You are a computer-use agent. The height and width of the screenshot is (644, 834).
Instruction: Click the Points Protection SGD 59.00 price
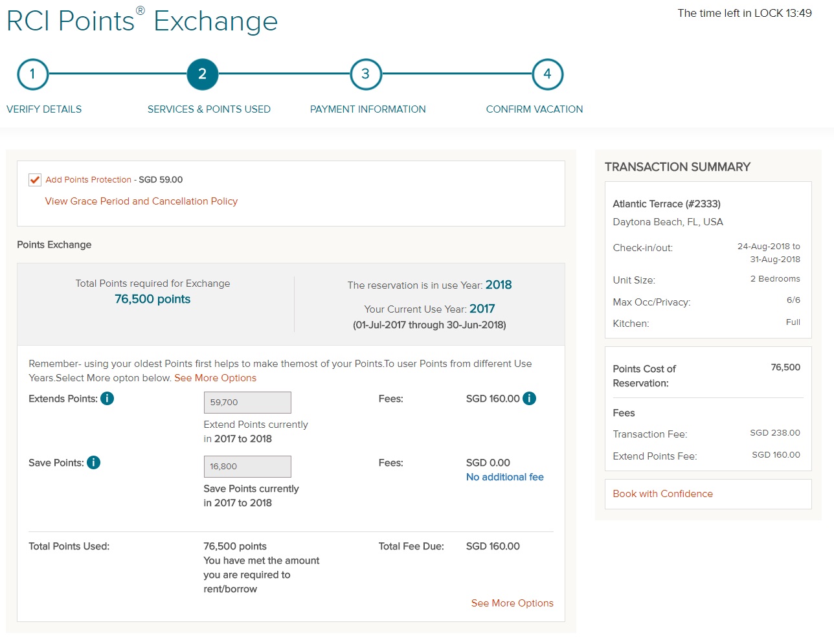pos(161,180)
